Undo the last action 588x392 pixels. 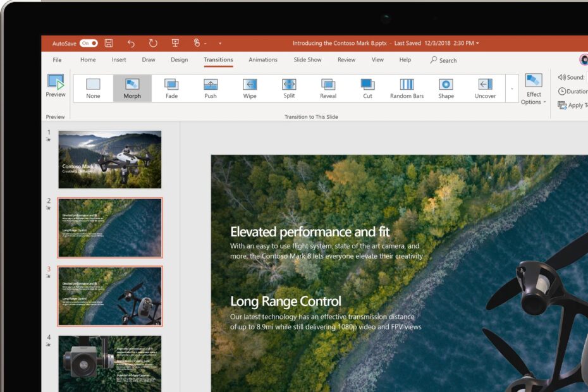coord(130,44)
